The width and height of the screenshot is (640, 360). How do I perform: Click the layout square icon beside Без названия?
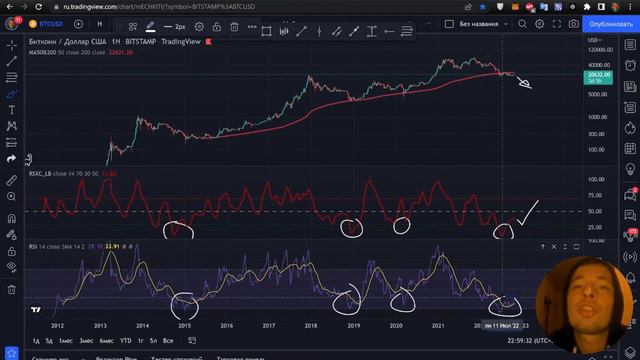449,24
